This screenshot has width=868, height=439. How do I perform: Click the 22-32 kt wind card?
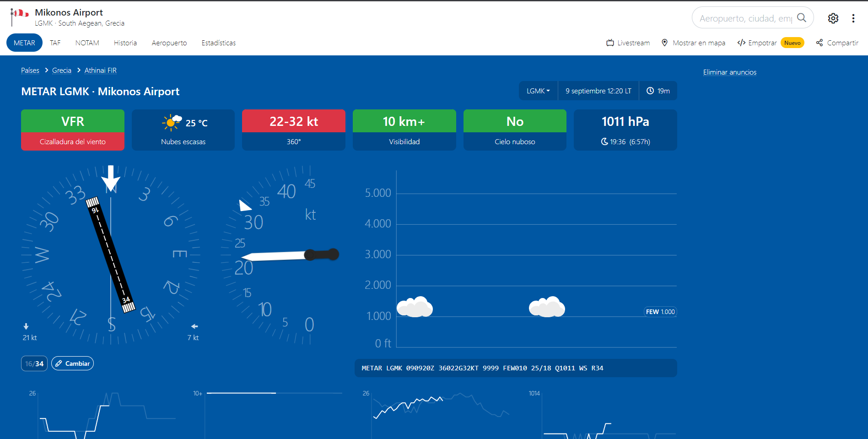pos(294,130)
